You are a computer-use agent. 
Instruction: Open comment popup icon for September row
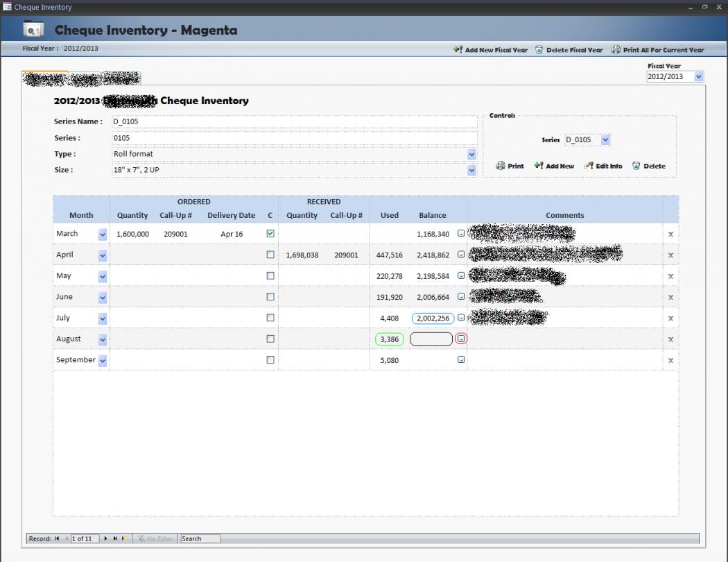click(x=461, y=359)
